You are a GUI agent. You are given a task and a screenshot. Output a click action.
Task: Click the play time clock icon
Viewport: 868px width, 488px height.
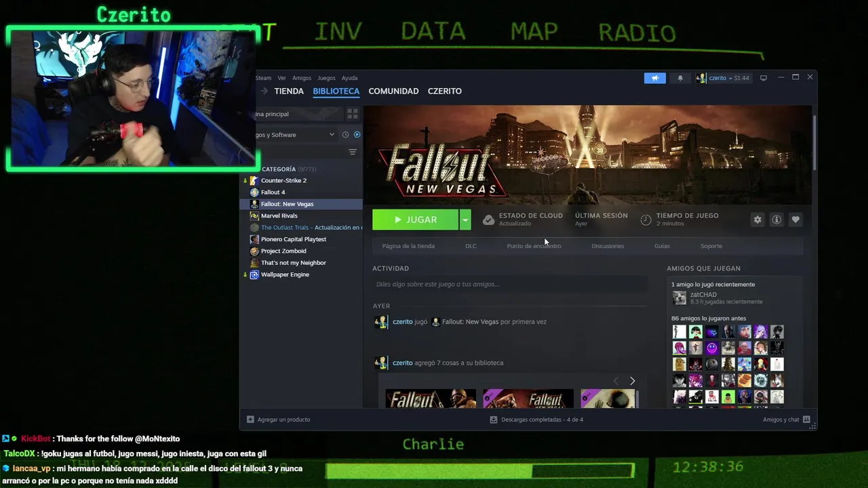pyautogui.click(x=646, y=220)
